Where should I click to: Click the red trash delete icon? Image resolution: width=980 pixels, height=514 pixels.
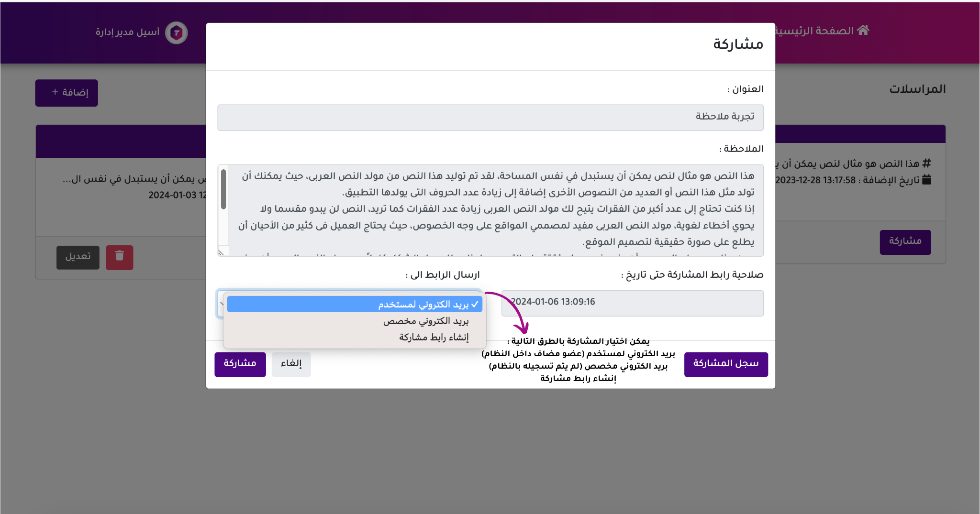[x=120, y=257]
